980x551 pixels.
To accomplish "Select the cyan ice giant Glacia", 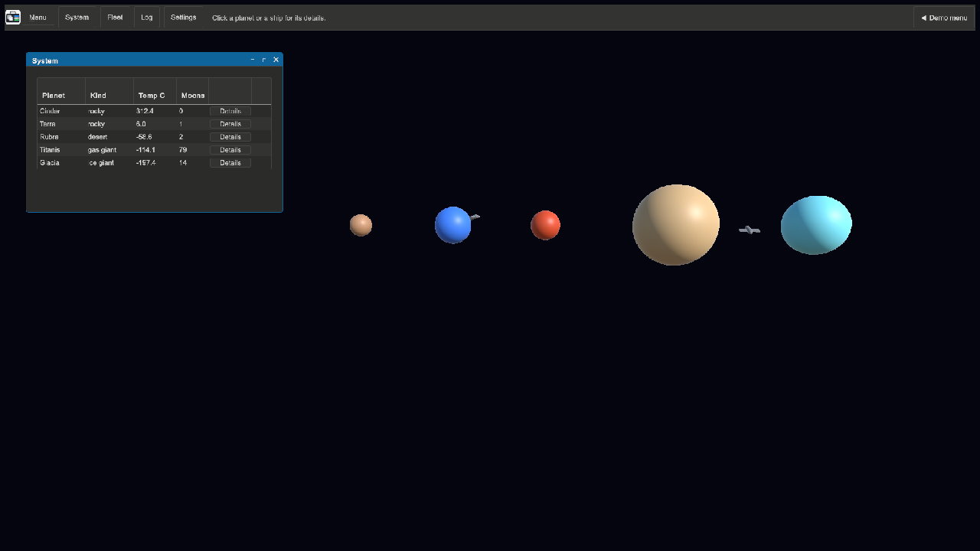I will [816, 225].
